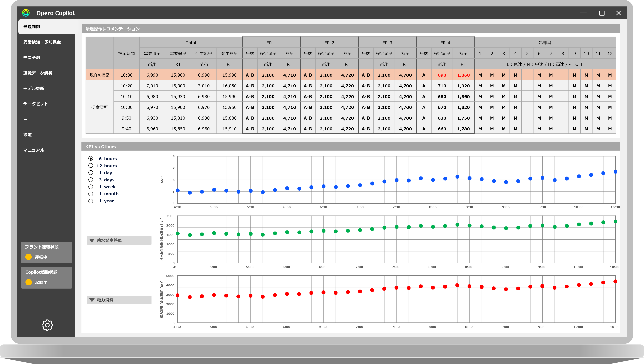Choose the 1 year radio option

tap(91, 201)
